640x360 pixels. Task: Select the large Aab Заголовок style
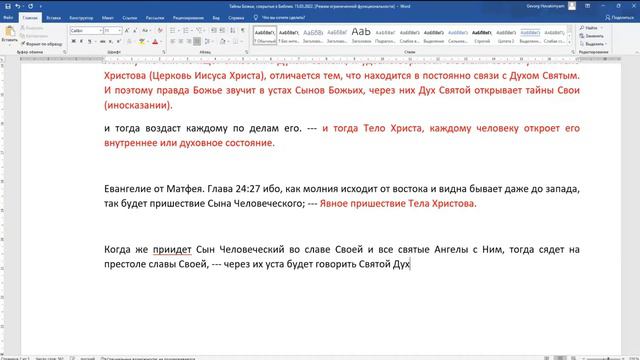(361, 36)
